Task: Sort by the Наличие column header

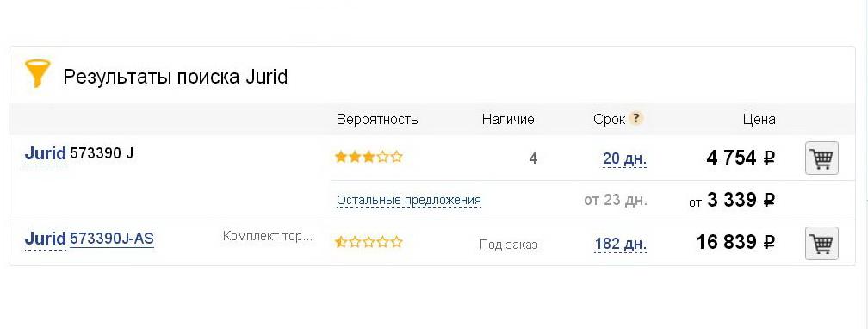Action: point(508,119)
